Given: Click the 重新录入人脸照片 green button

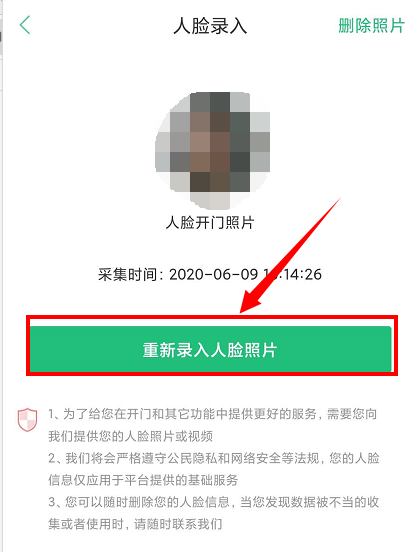Looking at the screenshot, I should (211, 349).
